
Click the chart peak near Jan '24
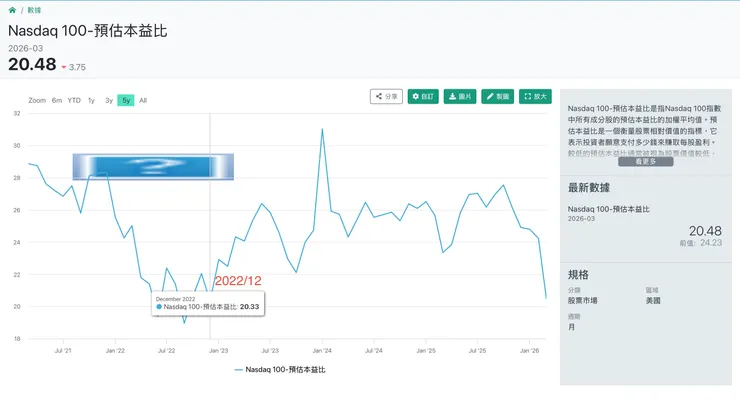pos(322,129)
